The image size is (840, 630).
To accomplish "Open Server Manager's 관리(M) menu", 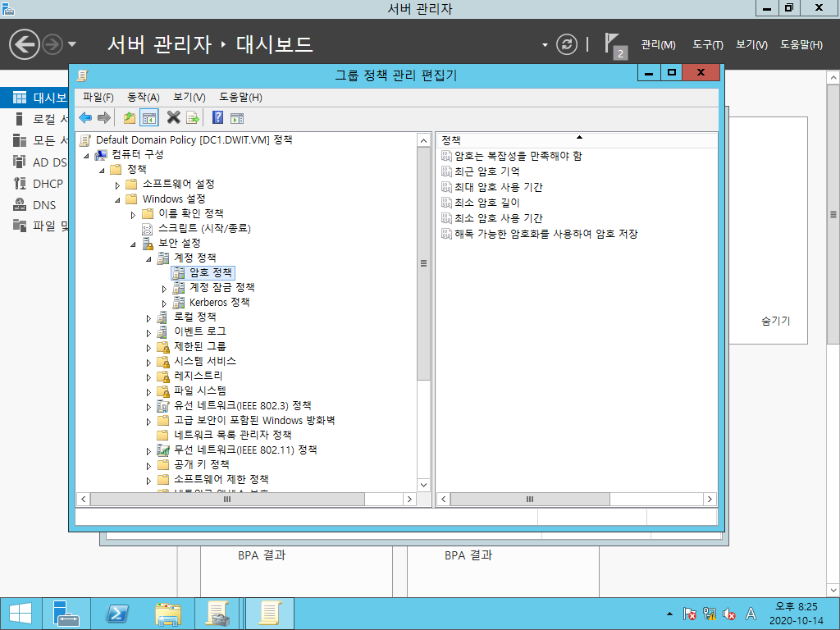I will click(659, 44).
